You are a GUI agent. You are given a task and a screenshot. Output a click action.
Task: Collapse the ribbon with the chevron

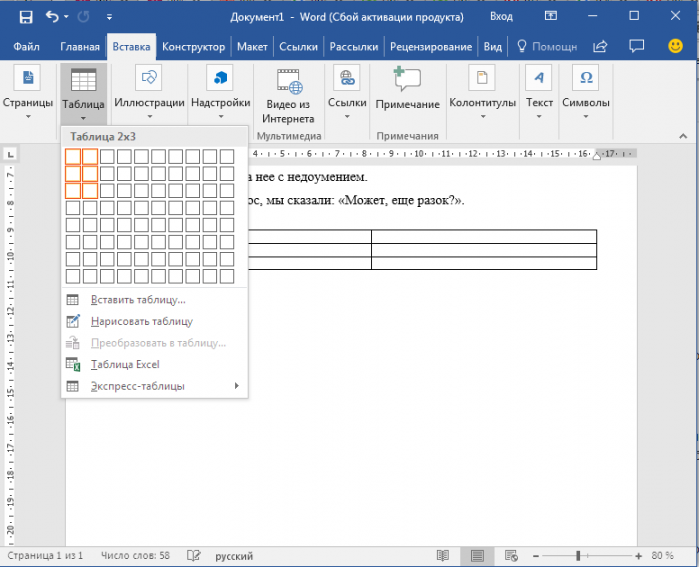click(683, 136)
